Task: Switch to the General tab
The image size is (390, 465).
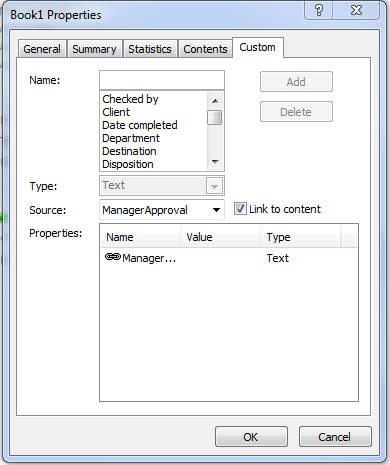Action: (42, 49)
